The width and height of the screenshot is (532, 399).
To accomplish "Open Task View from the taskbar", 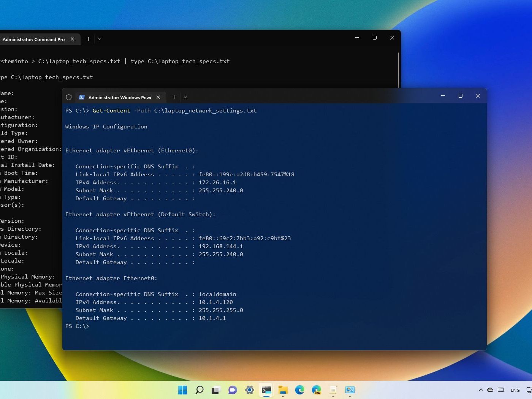I will tap(216, 390).
